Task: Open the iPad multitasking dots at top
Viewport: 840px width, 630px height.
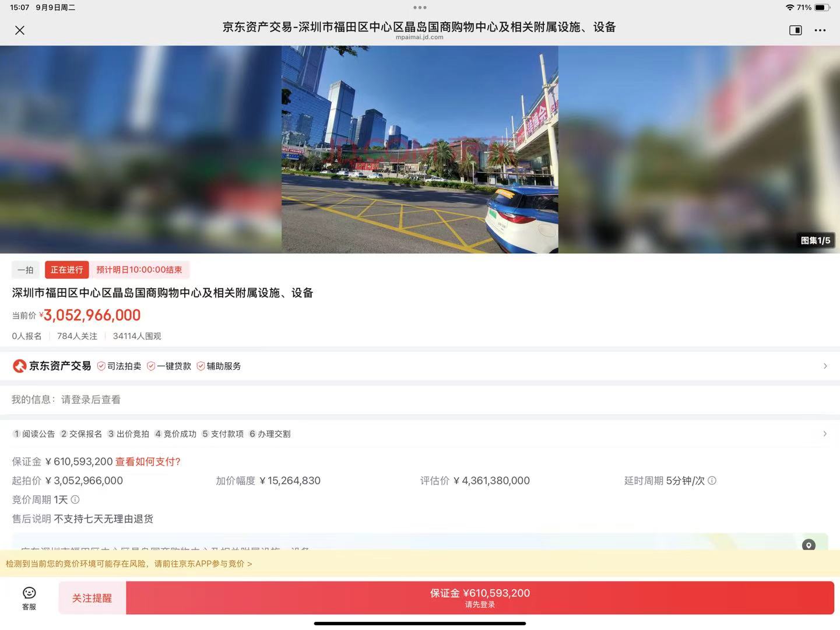Action: (420, 8)
